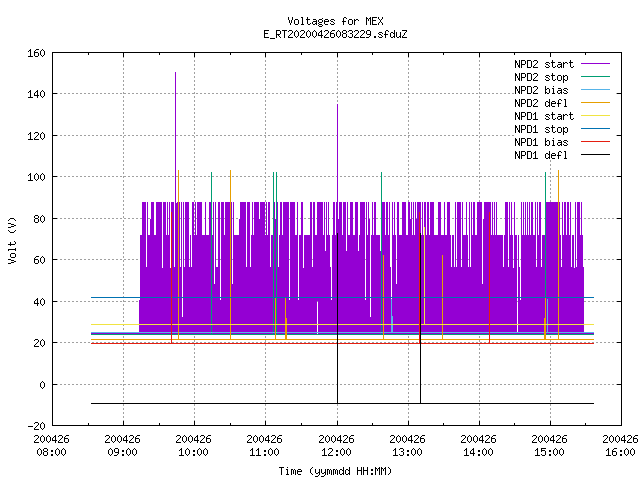Click the black NPD1 defl legend line
This screenshot has height=480, width=640.
[x=595, y=155]
